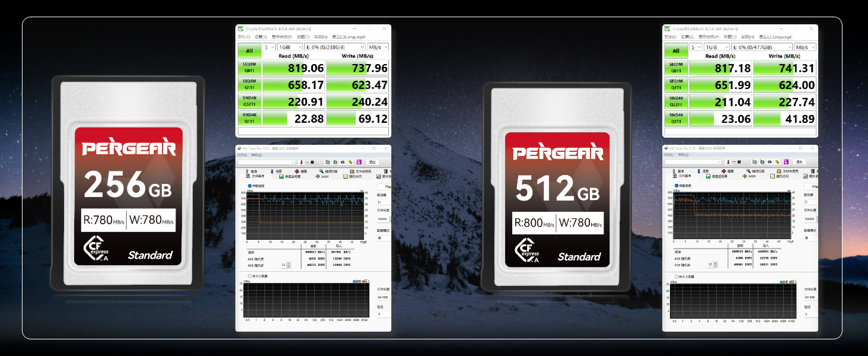Click the 819.06 read result cell
This screenshot has height=356, width=868.
pyautogui.click(x=294, y=68)
